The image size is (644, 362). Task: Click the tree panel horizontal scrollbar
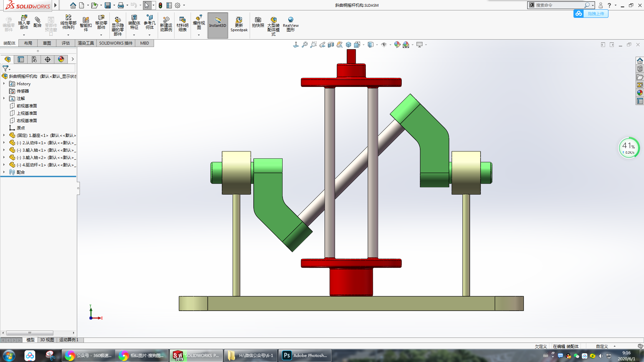click(x=30, y=333)
